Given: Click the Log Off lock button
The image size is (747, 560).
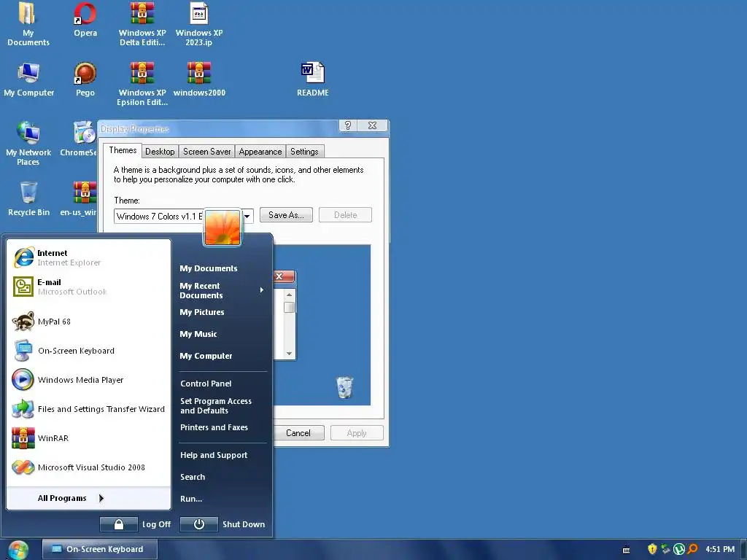Looking at the screenshot, I should click(x=119, y=524).
